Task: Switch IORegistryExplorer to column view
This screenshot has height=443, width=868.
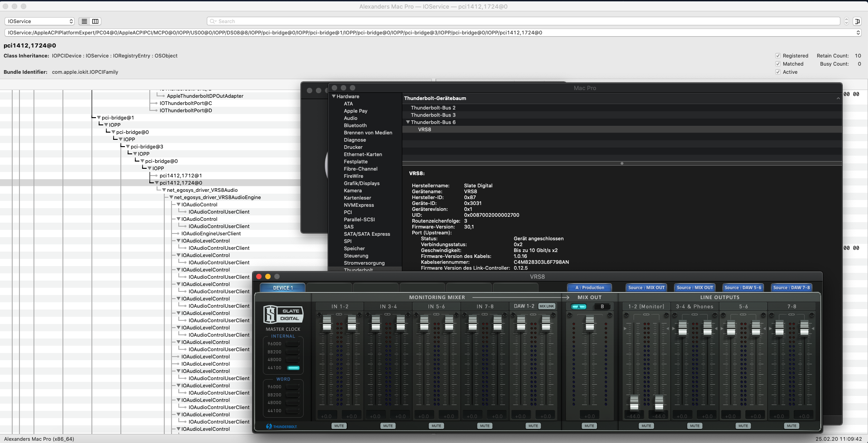Action: click(x=95, y=21)
